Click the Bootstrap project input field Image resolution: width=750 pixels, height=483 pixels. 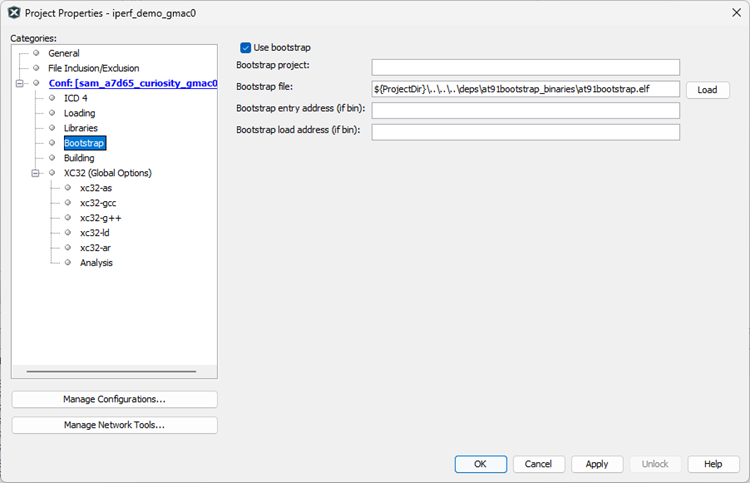click(525, 67)
